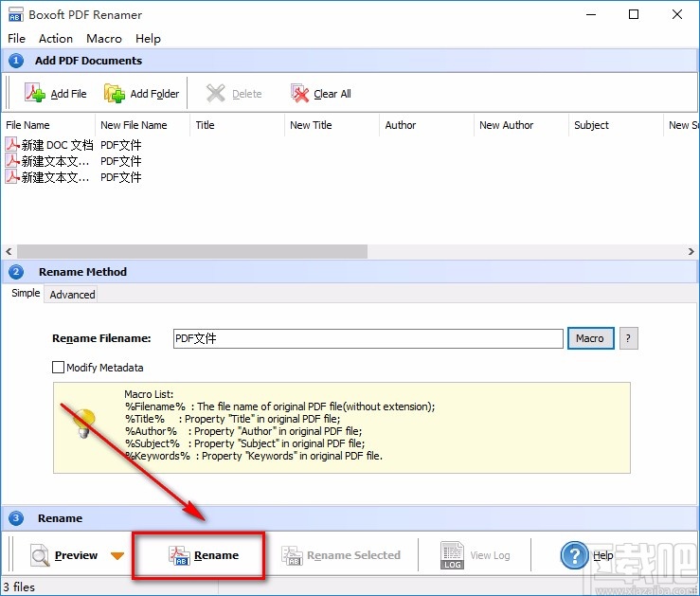The image size is (700, 596).
Task: Select PDF icon of 新建 DOC 文档 row
Action: pos(12,144)
